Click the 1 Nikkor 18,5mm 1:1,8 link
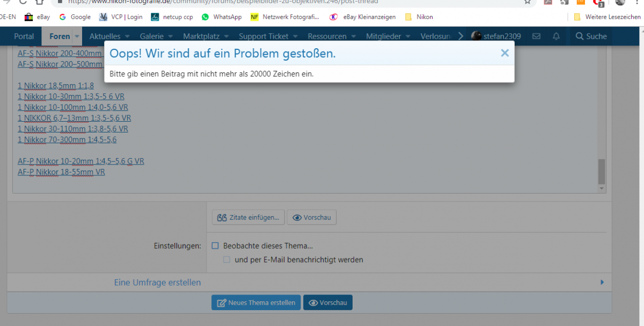This screenshot has width=644, height=326. click(56, 86)
